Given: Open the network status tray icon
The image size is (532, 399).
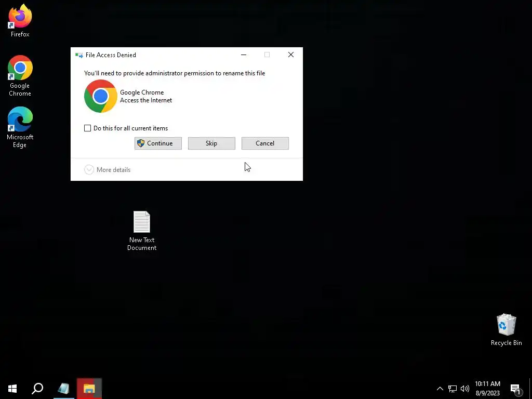Looking at the screenshot, I should (453, 389).
